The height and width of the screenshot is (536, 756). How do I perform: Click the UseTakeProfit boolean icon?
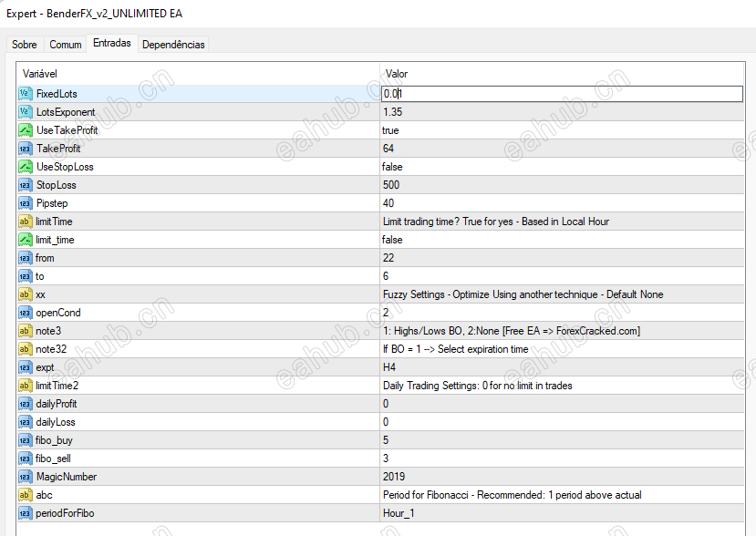25,130
